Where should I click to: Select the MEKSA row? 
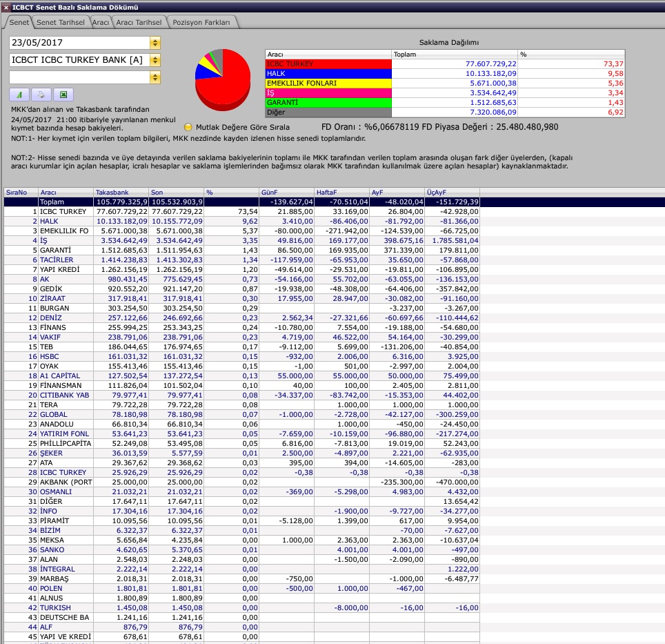point(241,540)
